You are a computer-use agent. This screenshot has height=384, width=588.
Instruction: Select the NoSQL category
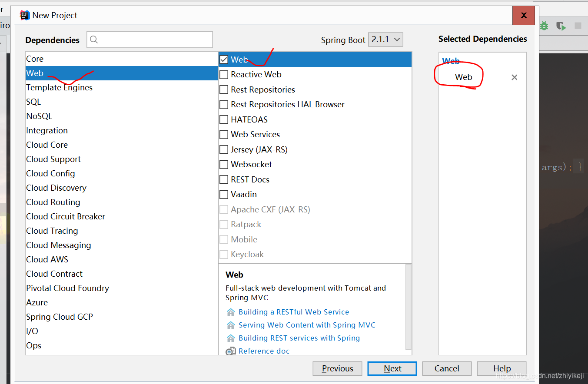pos(122,116)
